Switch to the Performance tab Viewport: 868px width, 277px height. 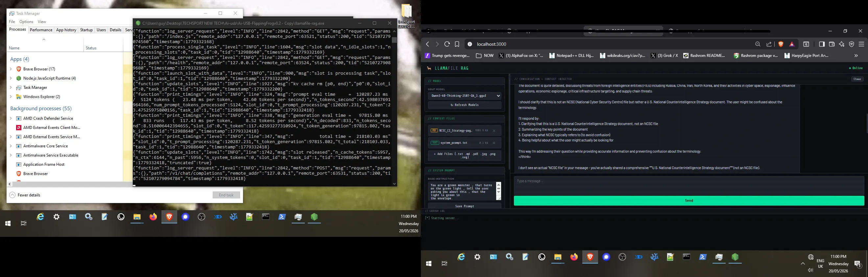tap(41, 30)
